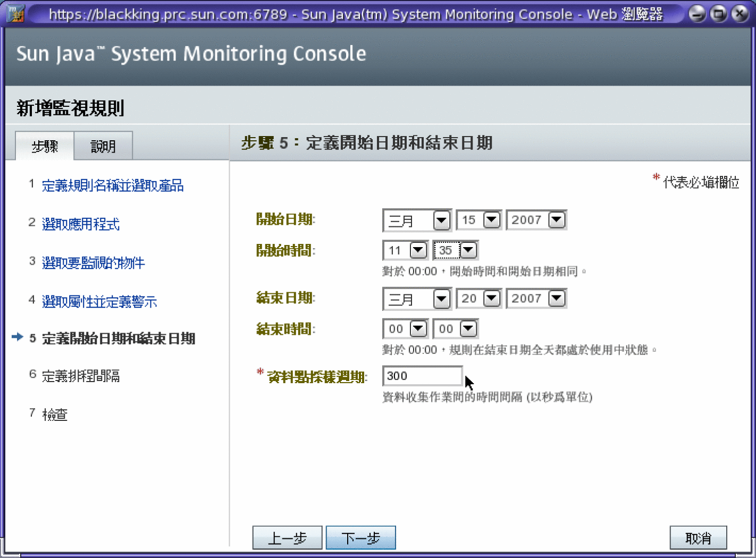Open the end date year dropdown 2007
This screenshot has width=756, height=558.
pyautogui.click(x=536, y=299)
